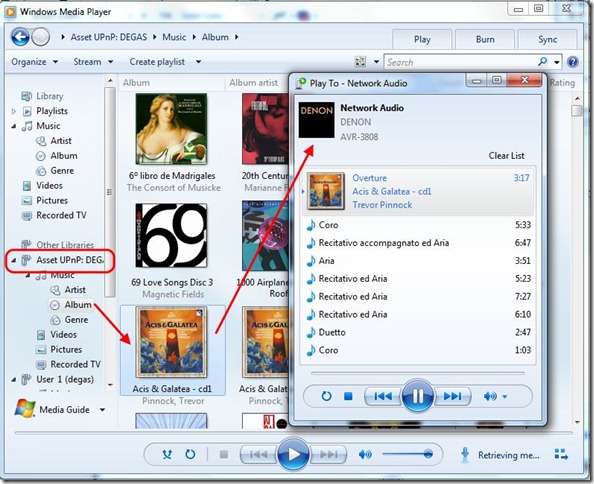The width and height of the screenshot is (594, 484).
Task: Click Clear List in the Play To window
Action: (506, 156)
